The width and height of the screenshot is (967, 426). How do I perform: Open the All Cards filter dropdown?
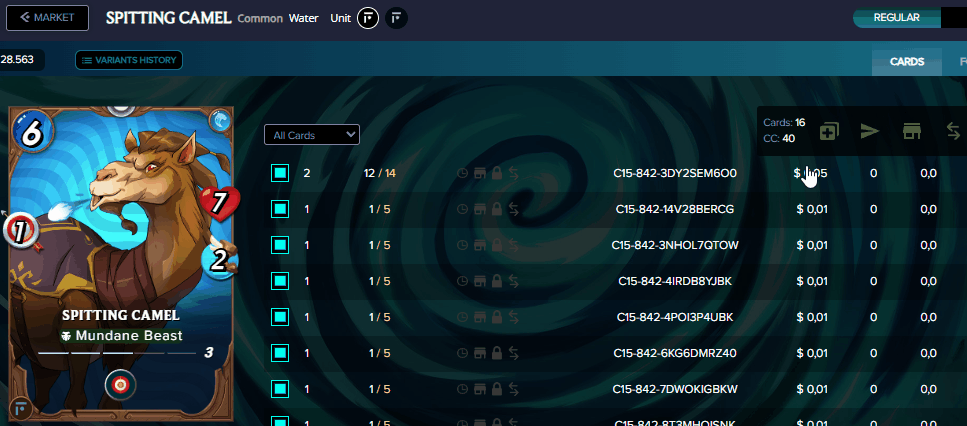pos(311,135)
